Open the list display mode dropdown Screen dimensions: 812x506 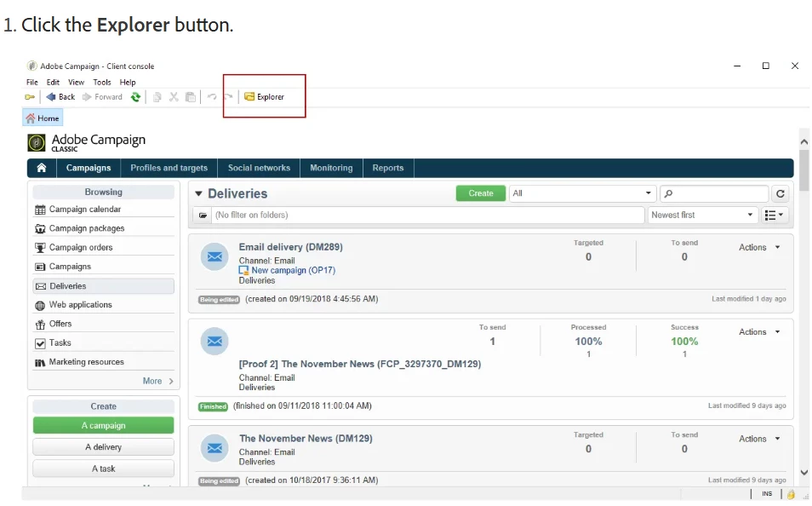775,216
